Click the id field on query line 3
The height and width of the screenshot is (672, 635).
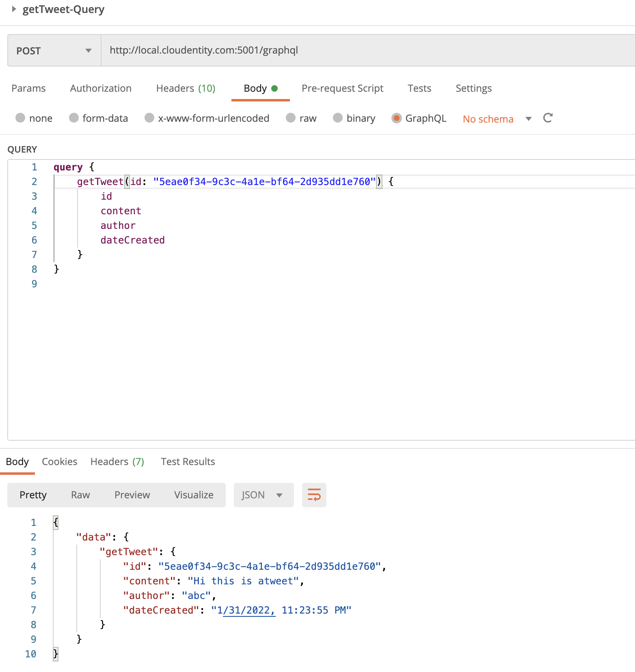coord(106,196)
